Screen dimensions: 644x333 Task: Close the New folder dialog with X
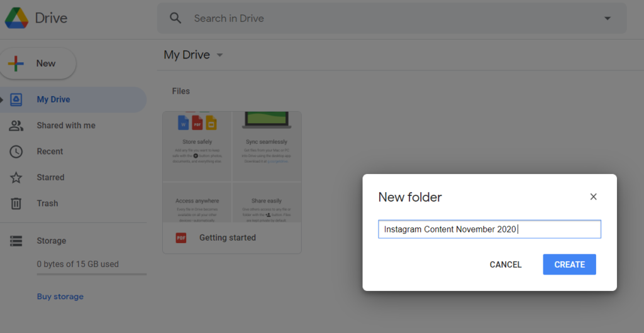click(x=593, y=197)
